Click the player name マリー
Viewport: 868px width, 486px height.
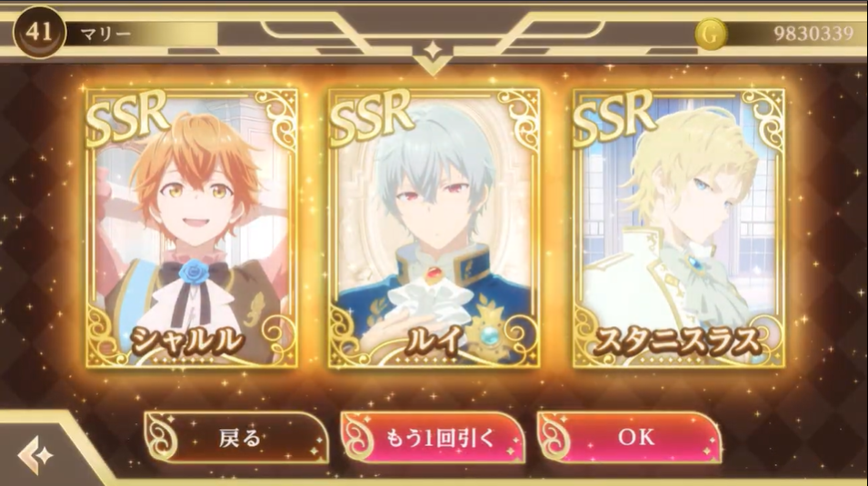(105, 35)
